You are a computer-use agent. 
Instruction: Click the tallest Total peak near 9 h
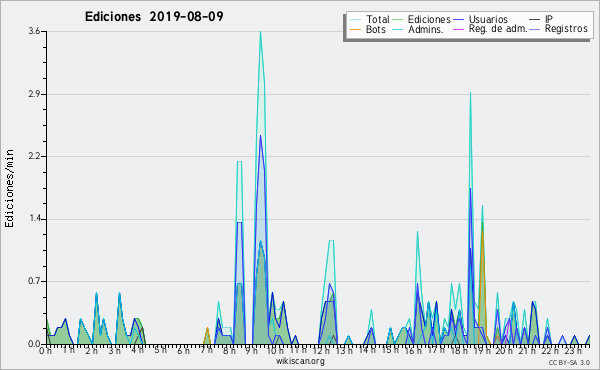tap(260, 32)
